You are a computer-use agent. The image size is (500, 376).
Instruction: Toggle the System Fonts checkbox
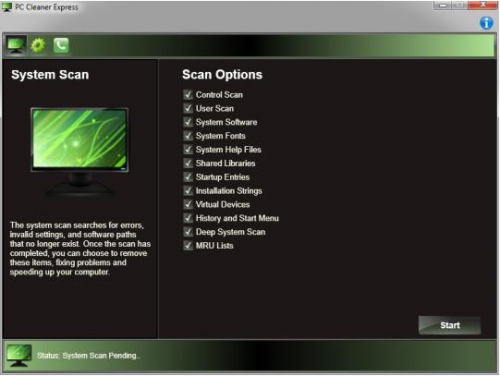pyautogui.click(x=188, y=136)
